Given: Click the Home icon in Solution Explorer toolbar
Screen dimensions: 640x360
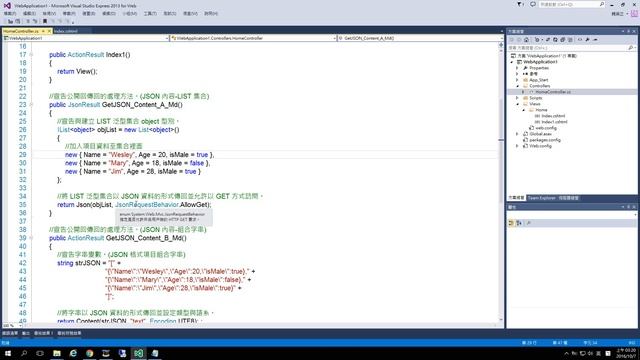Looking at the screenshot, I should [527, 40].
